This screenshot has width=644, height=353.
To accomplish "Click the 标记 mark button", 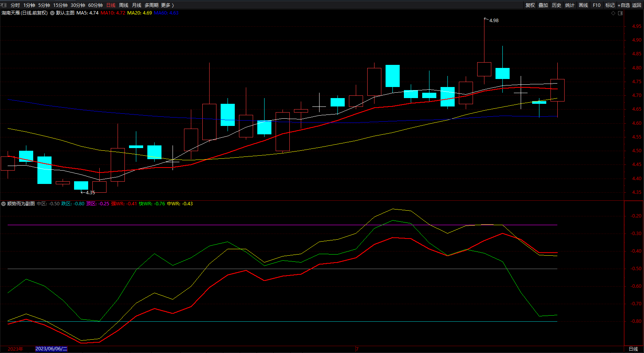I will [x=610, y=5].
